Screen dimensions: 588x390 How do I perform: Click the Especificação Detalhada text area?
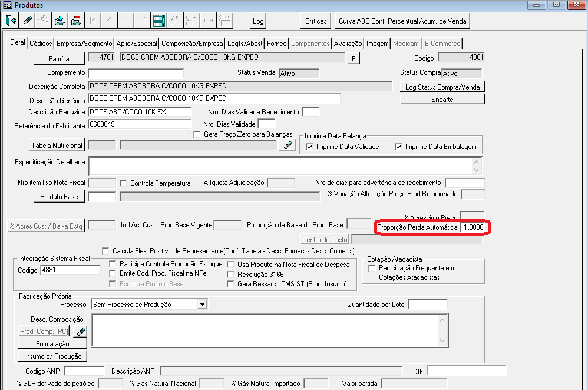(x=286, y=166)
